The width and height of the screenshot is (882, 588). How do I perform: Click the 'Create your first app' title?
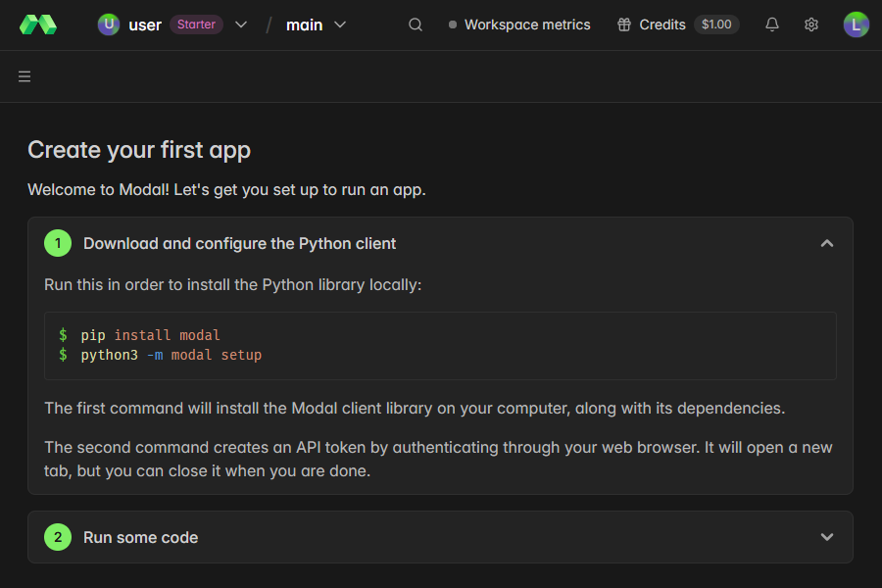[x=139, y=150]
